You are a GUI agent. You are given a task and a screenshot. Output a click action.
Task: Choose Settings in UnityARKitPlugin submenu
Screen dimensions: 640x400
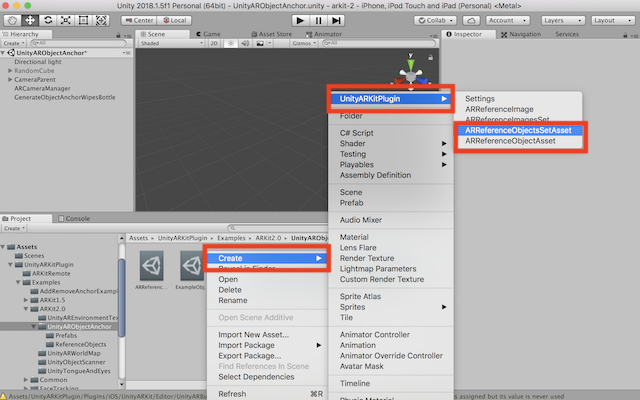point(518,99)
